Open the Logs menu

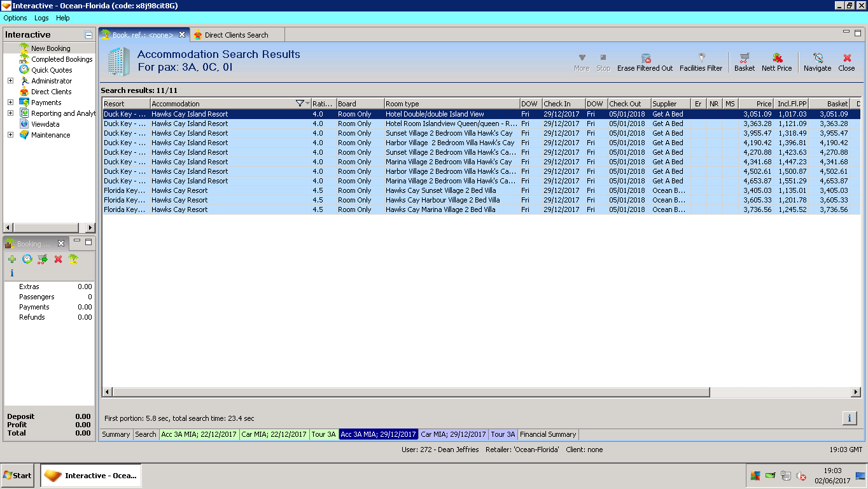click(41, 18)
